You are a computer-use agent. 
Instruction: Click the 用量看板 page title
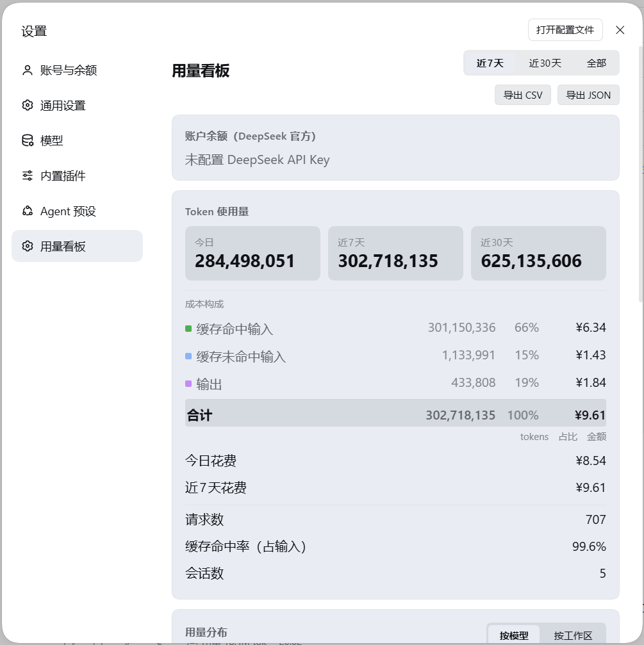click(201, 70)
